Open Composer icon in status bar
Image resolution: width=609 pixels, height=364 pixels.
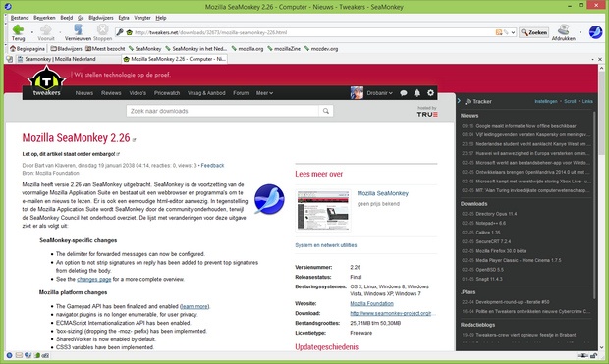tap(28, 355)
